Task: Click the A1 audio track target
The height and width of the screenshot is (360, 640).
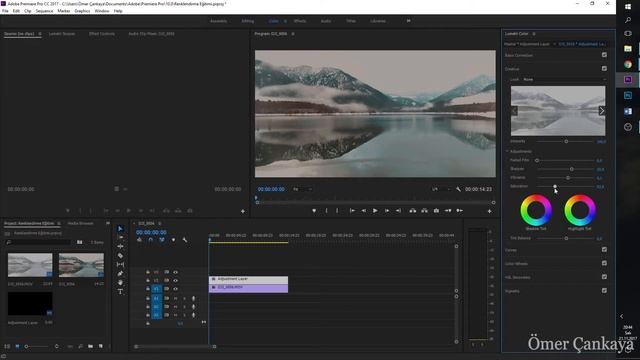Action: (156, 298)
